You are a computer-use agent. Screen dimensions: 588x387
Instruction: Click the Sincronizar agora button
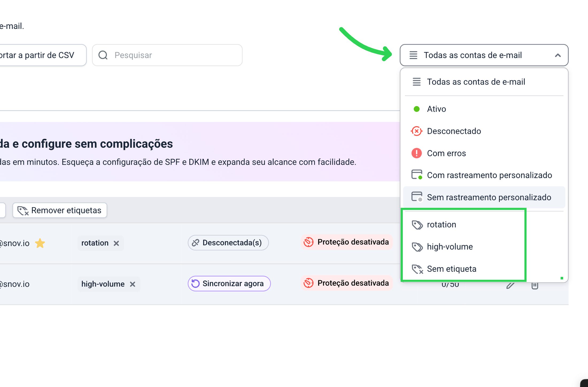(229, 284)
